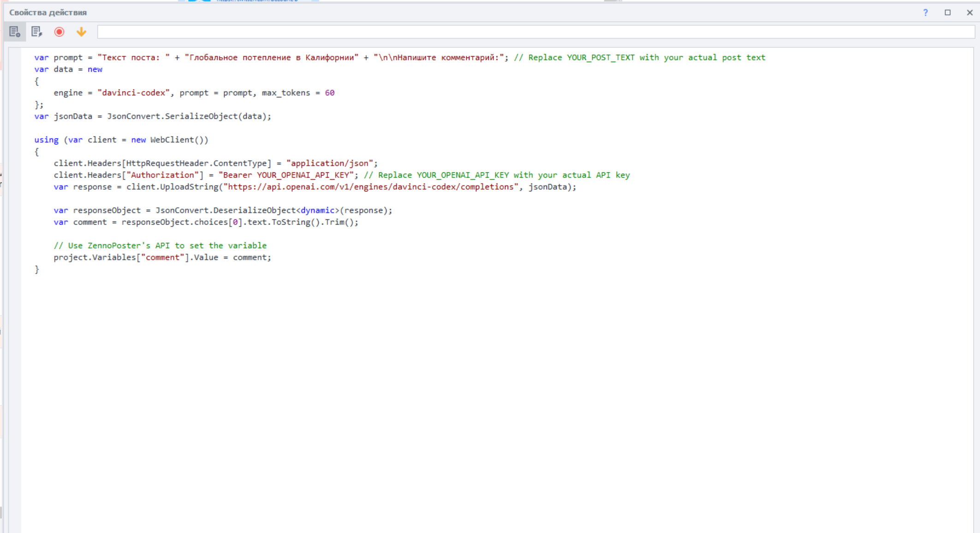
Task: Click the WebClient() constructor text
Action: coord(178,140)
